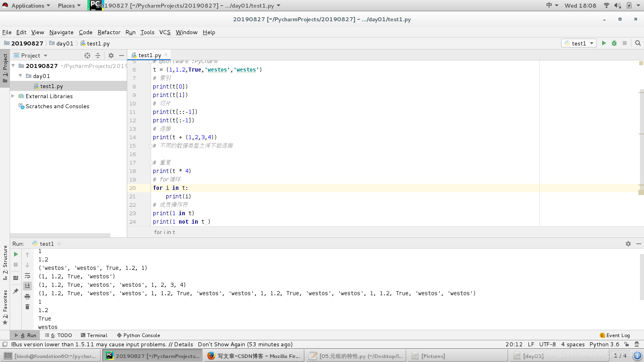Open Search Everywhere magnifier icon
The width and height of the screenshot is (644, 362).
[638, 43]
